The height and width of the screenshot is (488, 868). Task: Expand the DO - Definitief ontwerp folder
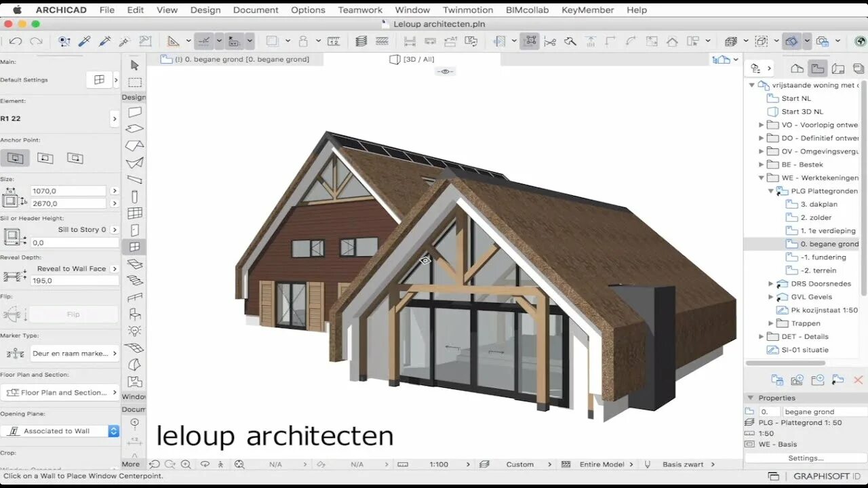[762, 138]
